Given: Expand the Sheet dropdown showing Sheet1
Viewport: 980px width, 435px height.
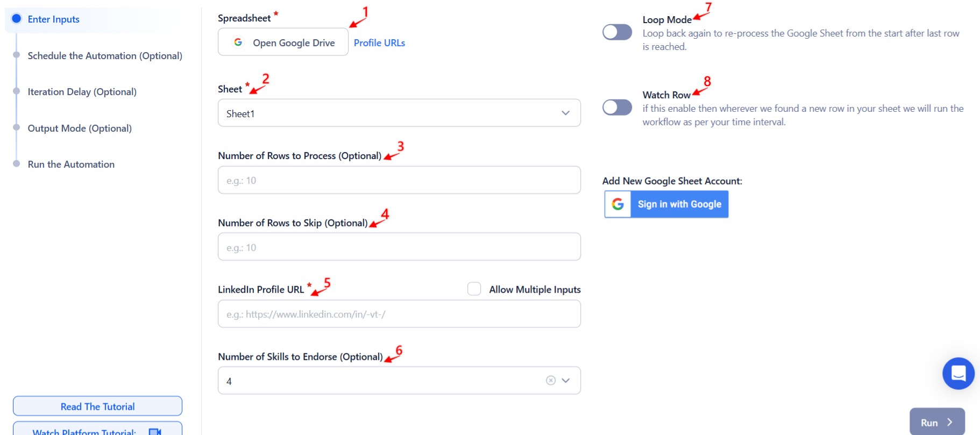Looking at the screenshot, I should tap(399, 113).
